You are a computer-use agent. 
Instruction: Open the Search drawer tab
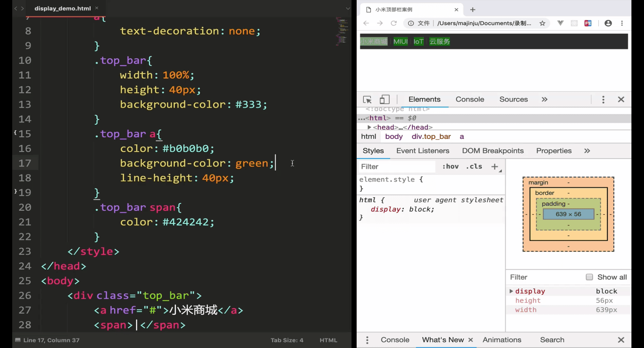[552, 340]
